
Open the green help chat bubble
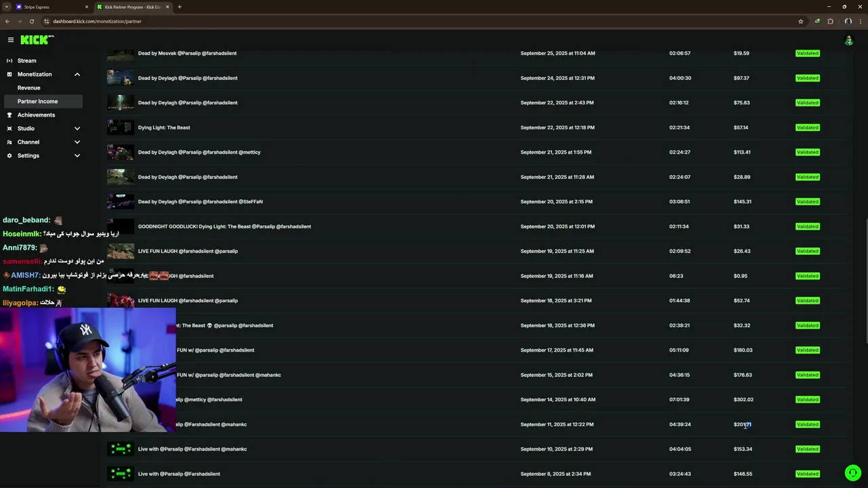click(x=852, y=473)
